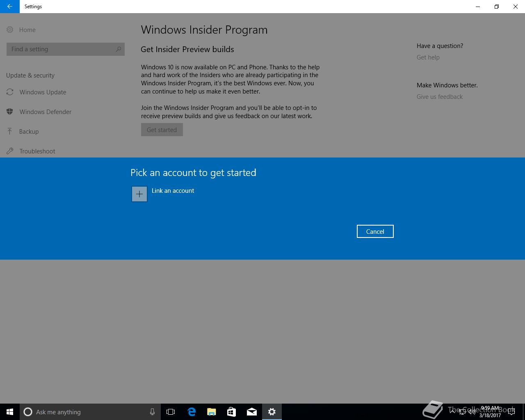
Task: Click the Make Windows better. text
Action: 447,85
